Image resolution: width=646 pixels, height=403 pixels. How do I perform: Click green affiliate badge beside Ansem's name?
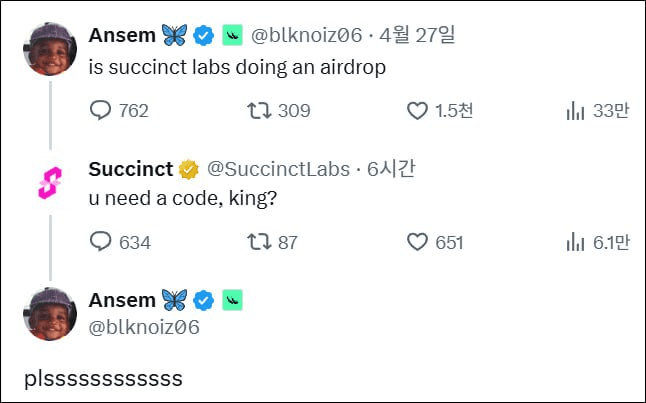tap(232, 36)
